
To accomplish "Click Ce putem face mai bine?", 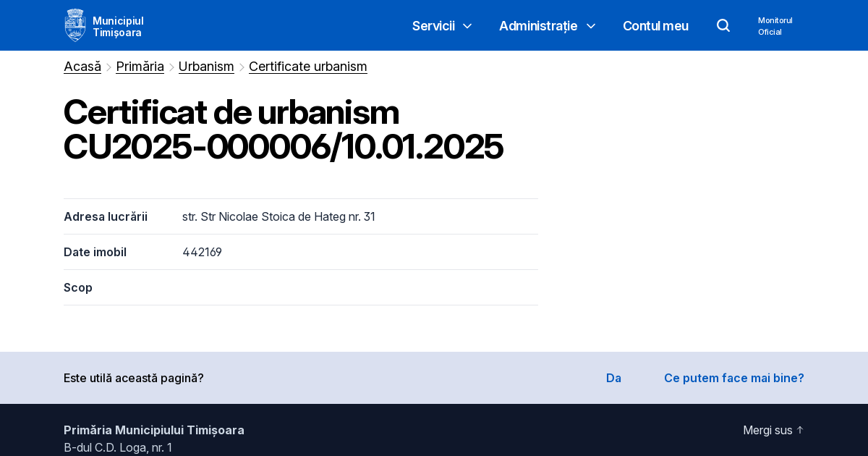I will tap(733, 377).
